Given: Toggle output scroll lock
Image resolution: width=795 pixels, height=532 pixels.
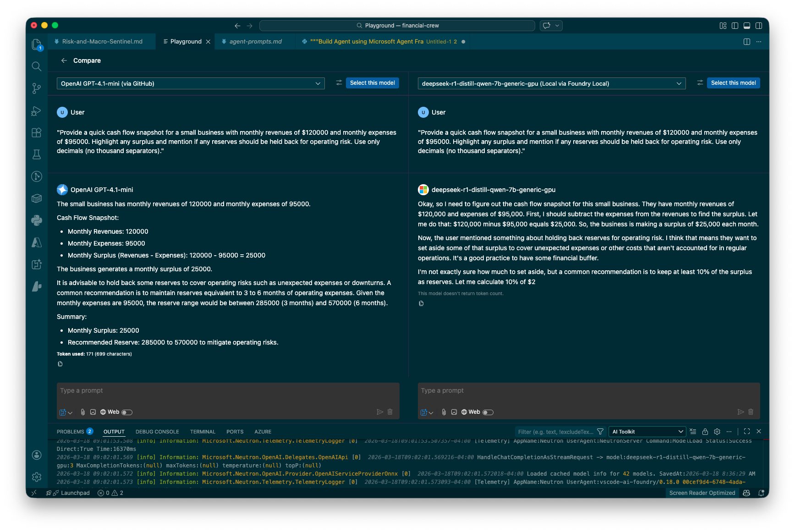Looking at the screenshot, I should point(705,432).
